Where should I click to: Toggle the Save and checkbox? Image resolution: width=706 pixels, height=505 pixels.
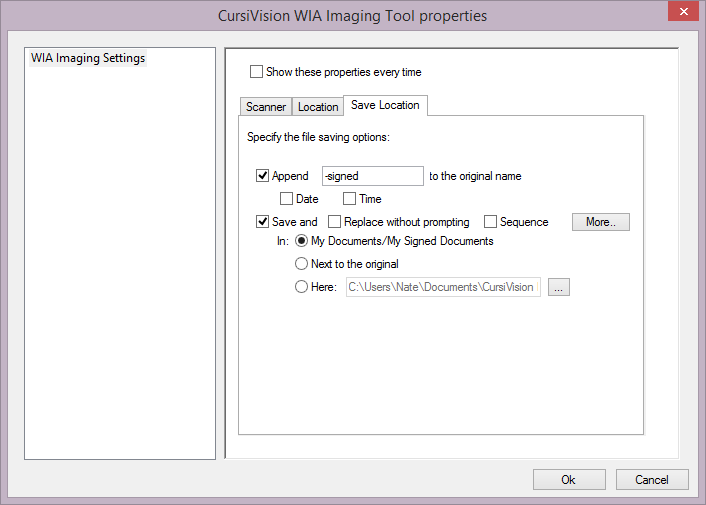click(263, 222)
